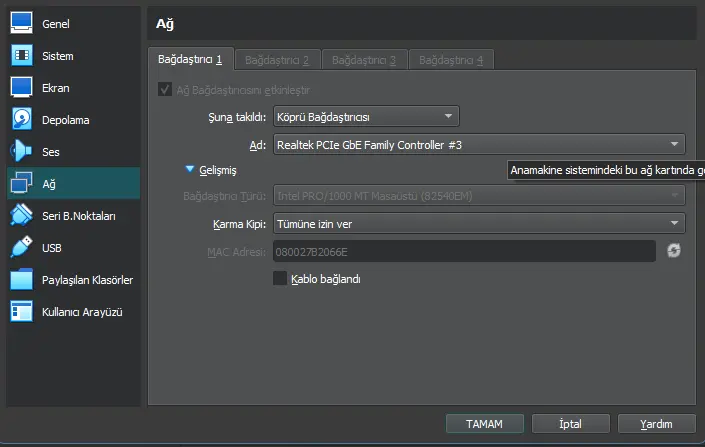
Task: Open the Ad adapter name dropdown
Action: pos(478,145)
